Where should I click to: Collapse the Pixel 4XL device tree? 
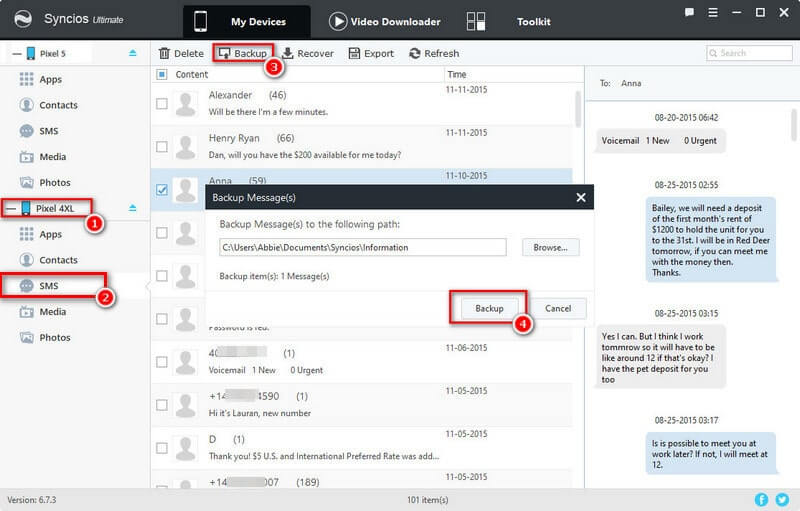(11, 208)
